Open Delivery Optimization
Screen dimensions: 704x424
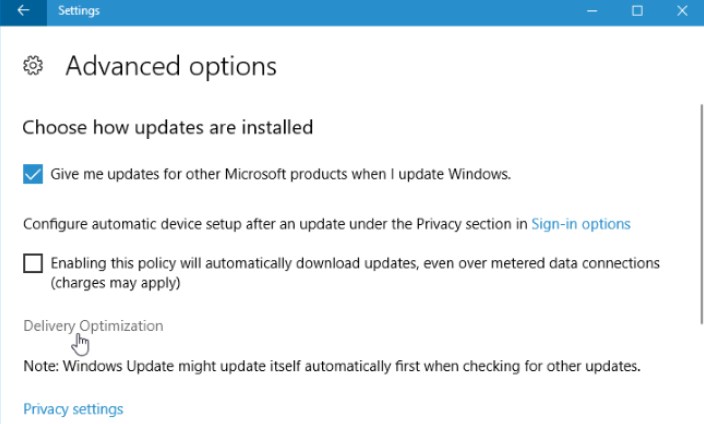click(x=93, y=326)
